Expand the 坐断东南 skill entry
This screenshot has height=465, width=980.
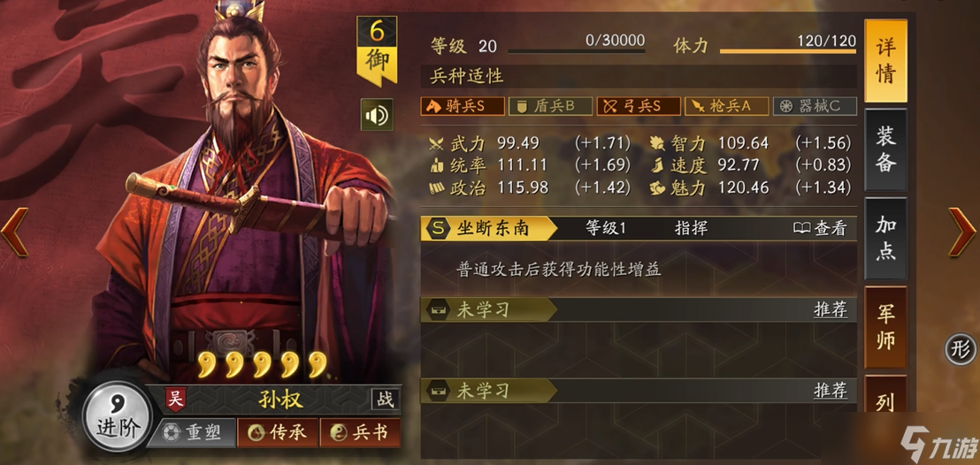point(638,228)
